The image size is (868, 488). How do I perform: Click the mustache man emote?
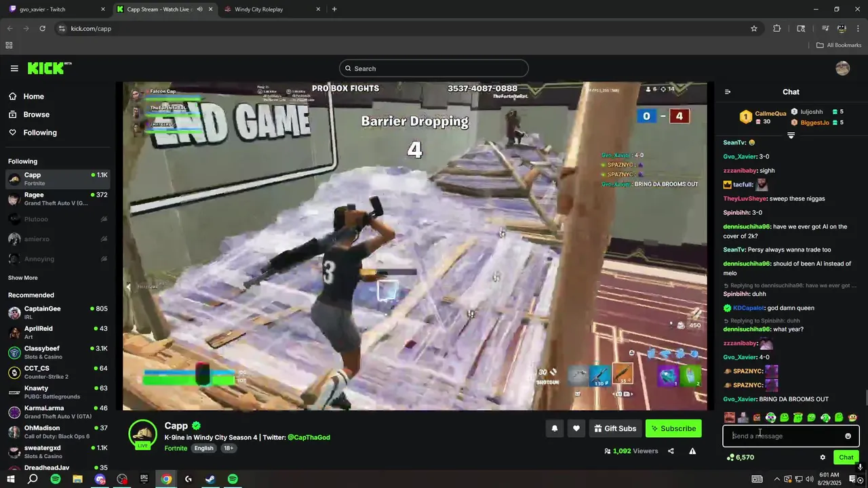(x=730, y=418)
